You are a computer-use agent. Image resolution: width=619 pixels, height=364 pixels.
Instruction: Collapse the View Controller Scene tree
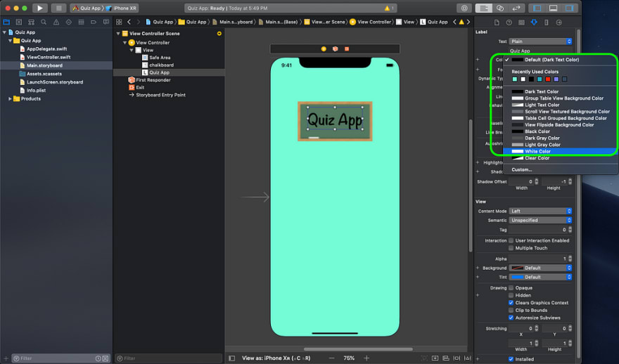118,34
